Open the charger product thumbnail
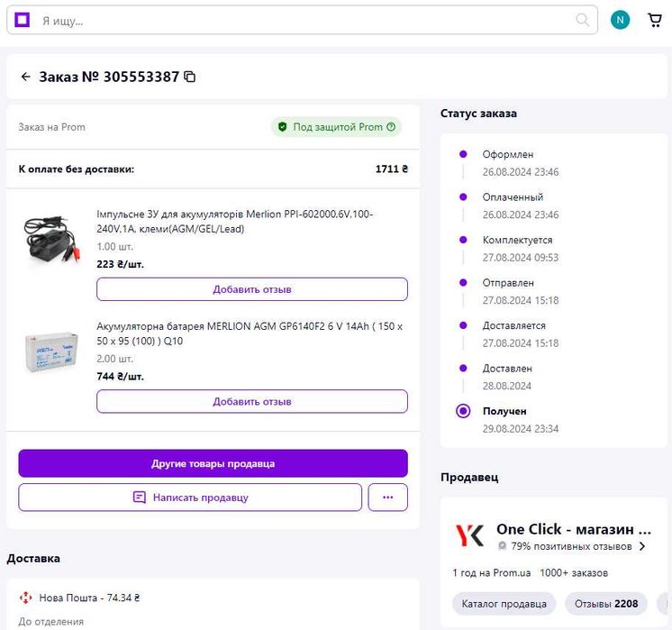This screenshot has height=630, width=672. coord(51,239)
